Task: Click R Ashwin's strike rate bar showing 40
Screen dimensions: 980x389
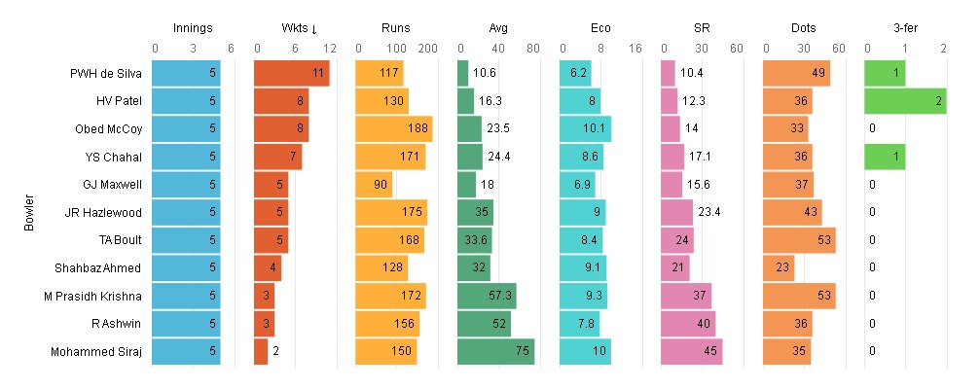Action: [688, 323]
